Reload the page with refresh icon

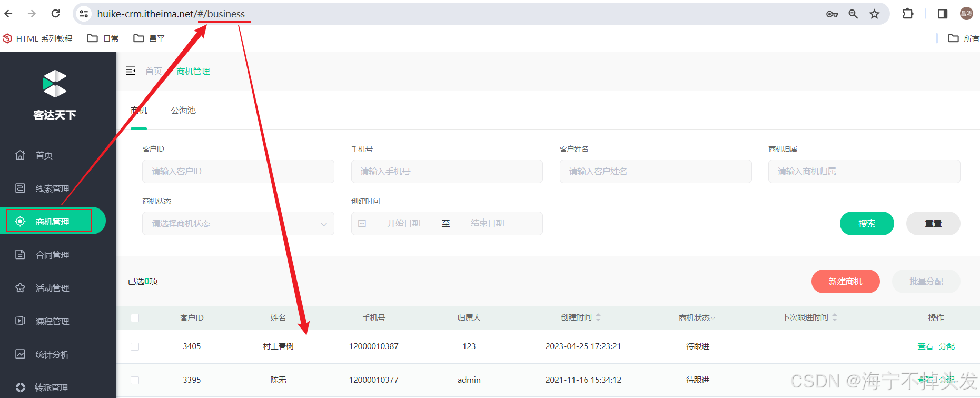click(x=55, y=14)
